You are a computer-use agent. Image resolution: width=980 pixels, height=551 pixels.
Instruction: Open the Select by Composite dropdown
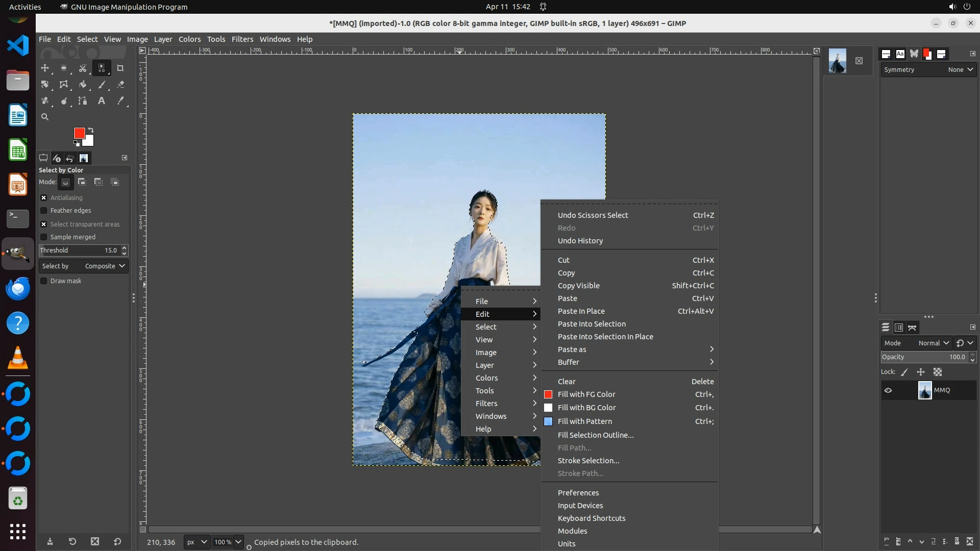coord(84,266)
